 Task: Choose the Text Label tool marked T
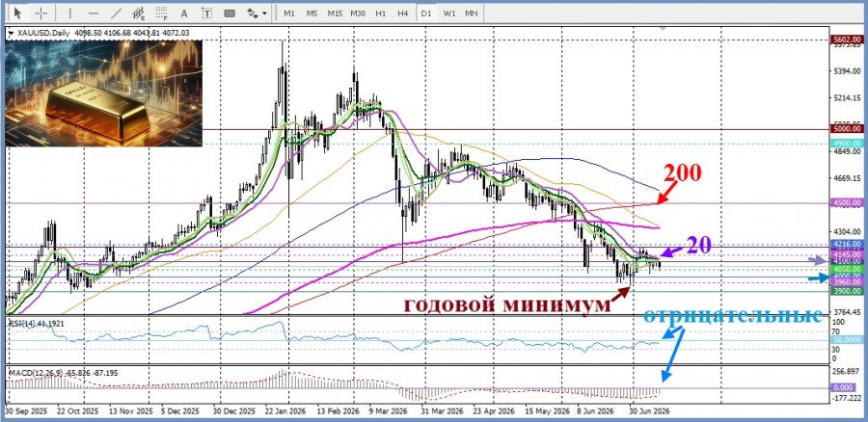206,13
